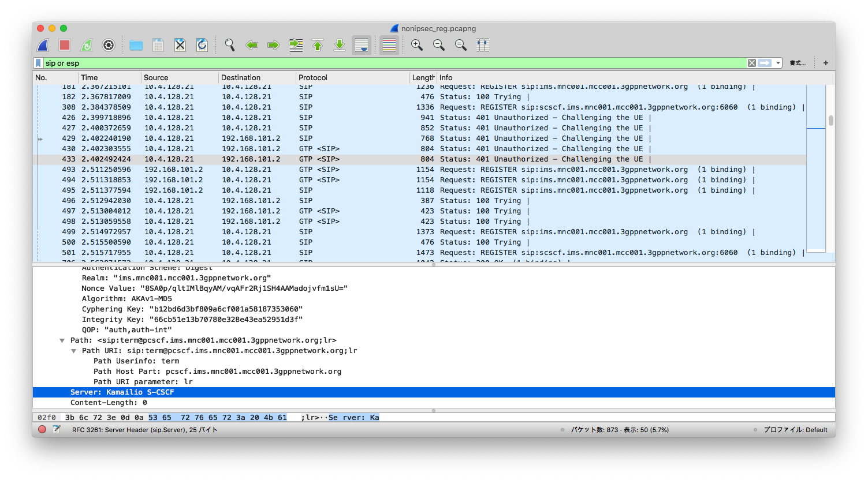Zoom in the packet text

[x=417, y=45]
